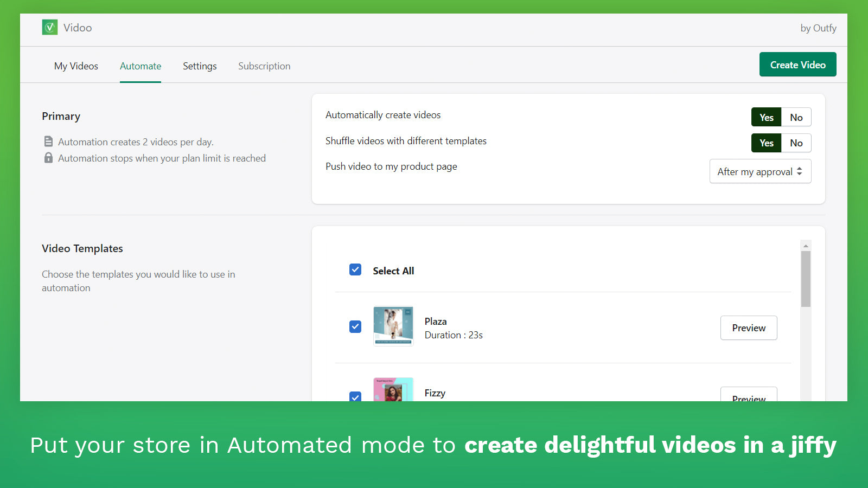Image resolution: width=868 pixels, height=488 pixels.
Task: Disable shuffle videos with different templates
Action: click(796, 143)
